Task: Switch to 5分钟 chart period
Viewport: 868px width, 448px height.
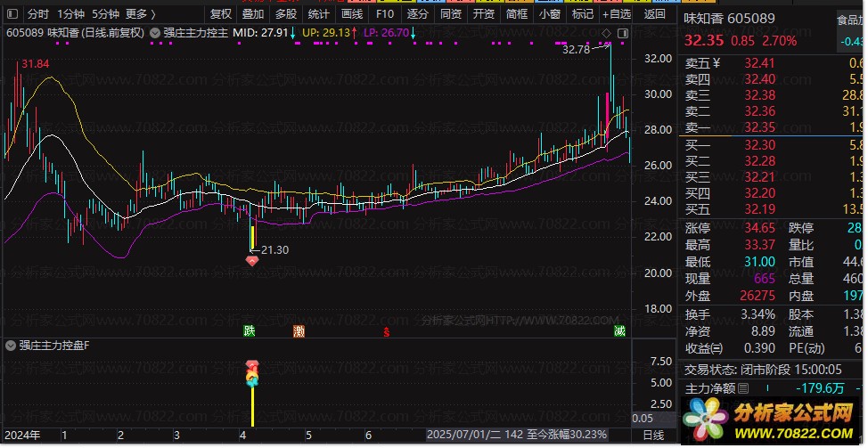Action: pos(105,14)
